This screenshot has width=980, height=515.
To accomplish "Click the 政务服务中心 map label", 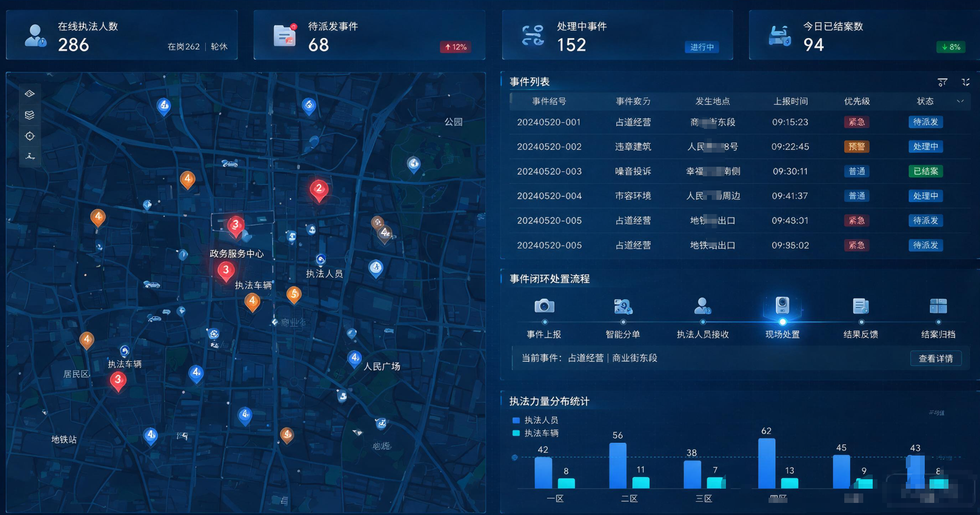I will (x=237, y=254).
